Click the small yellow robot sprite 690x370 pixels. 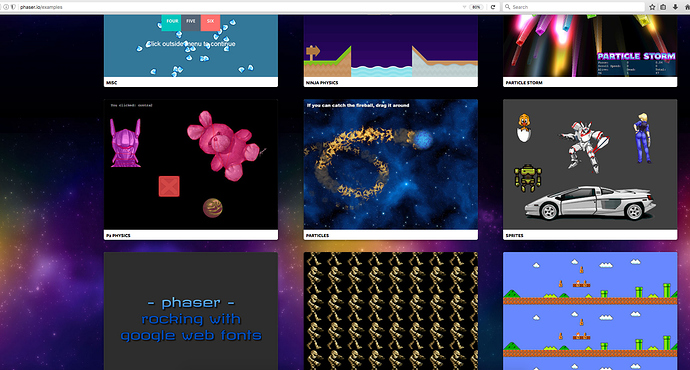(528, 178)
